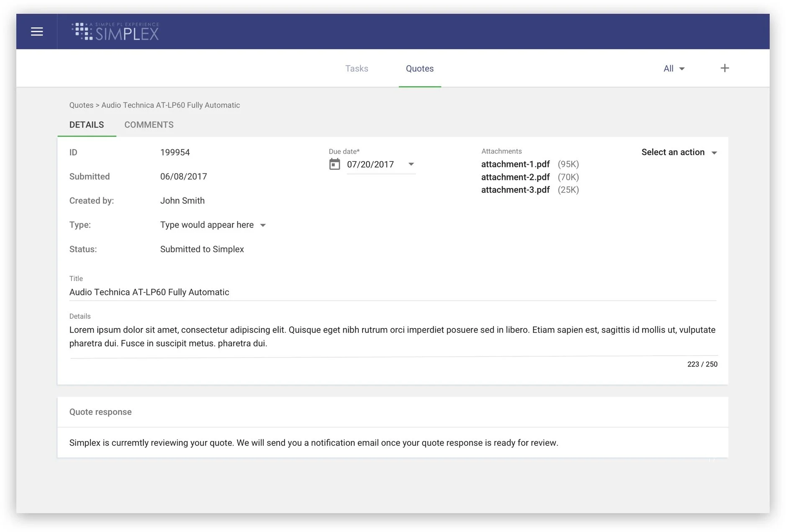Open attachment-3.pdf

(515, 190)
